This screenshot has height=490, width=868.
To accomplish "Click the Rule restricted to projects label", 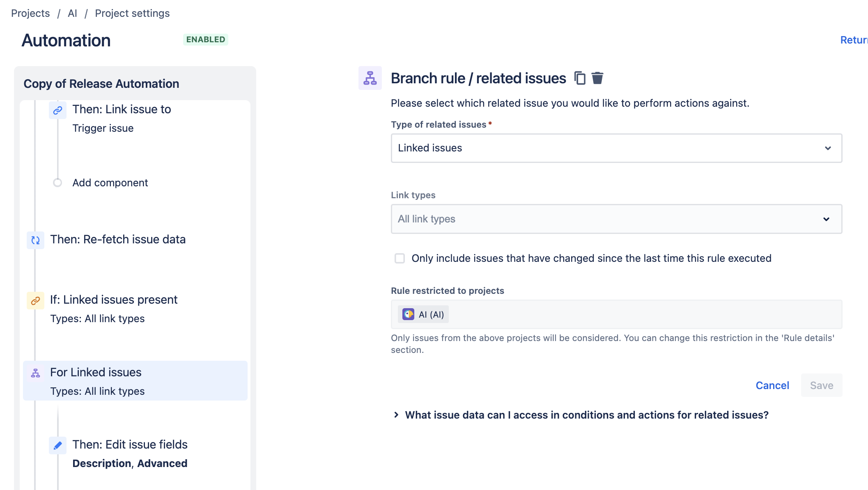I will pyautogui.click(x=448, y=291).
